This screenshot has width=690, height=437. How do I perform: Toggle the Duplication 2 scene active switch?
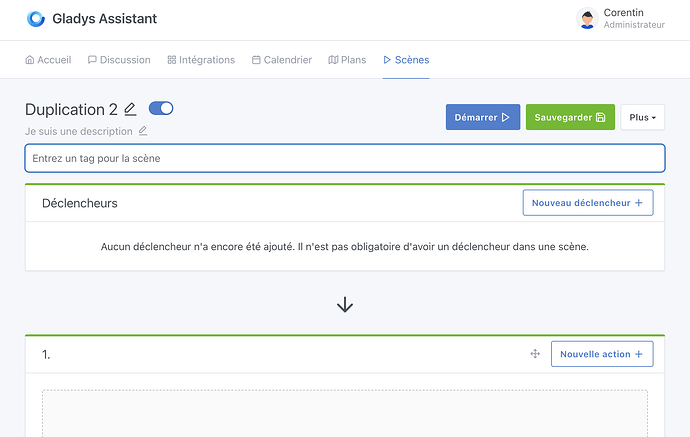[161, 108]
